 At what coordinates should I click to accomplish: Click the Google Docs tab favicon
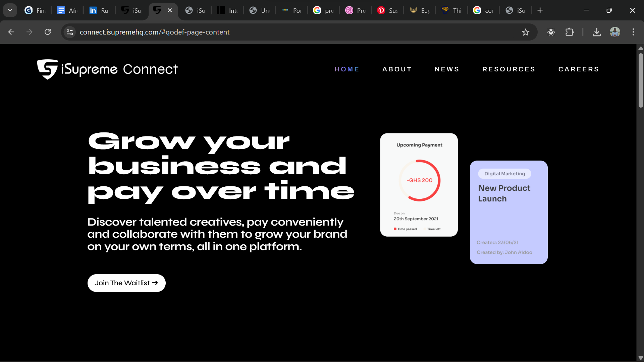coord(61,10)
